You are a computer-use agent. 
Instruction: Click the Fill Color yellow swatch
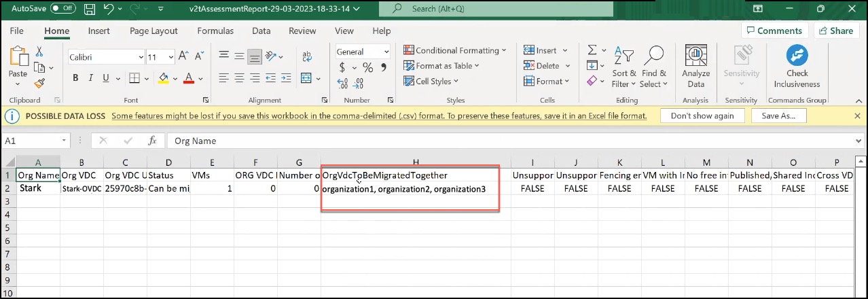[163, 78]
